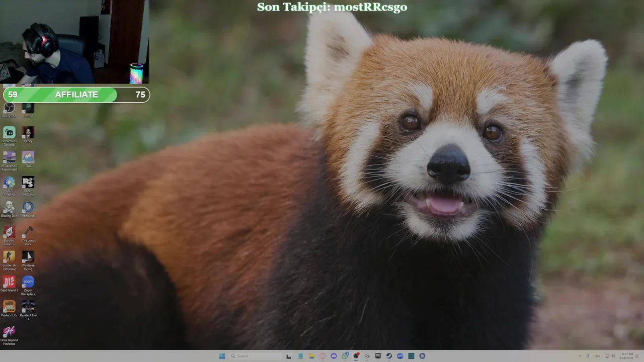Open File Explorer from the taskbar
Viewport: 644px width, 362px height.
point(311,356)
